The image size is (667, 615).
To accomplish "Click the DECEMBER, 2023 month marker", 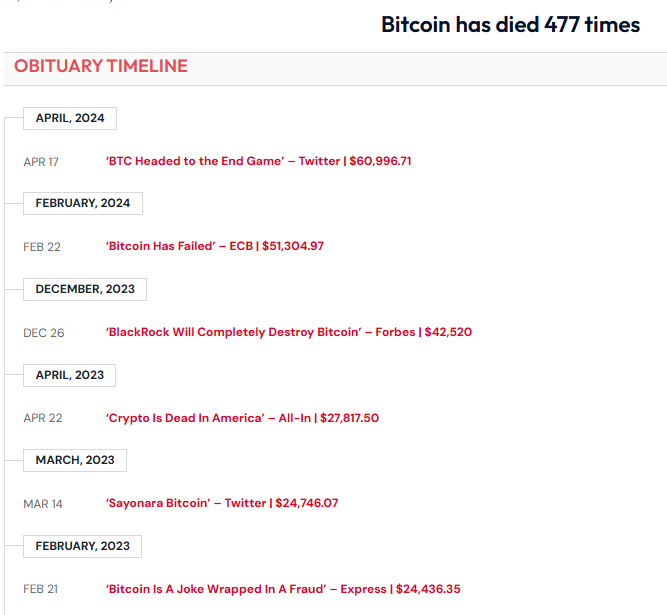I will click(x=85, y=289).
